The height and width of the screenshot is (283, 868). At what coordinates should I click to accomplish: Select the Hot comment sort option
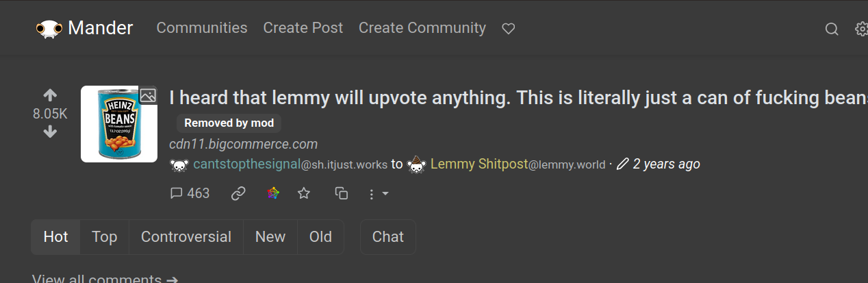click(x=55, y=237)
